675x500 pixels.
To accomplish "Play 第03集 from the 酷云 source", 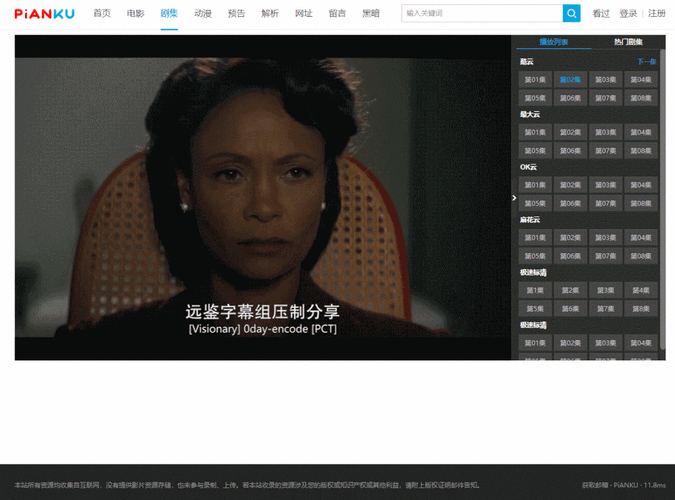I will [x=606, y=80].
